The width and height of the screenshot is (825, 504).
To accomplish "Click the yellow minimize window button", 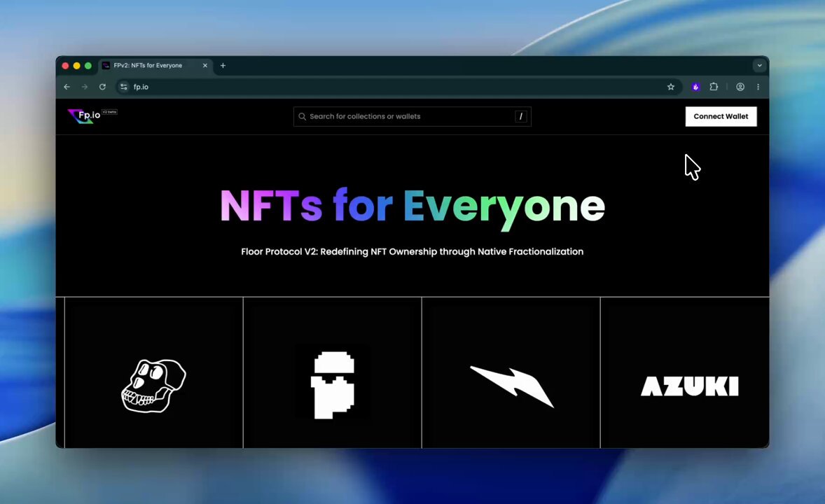I will point(77,66).
